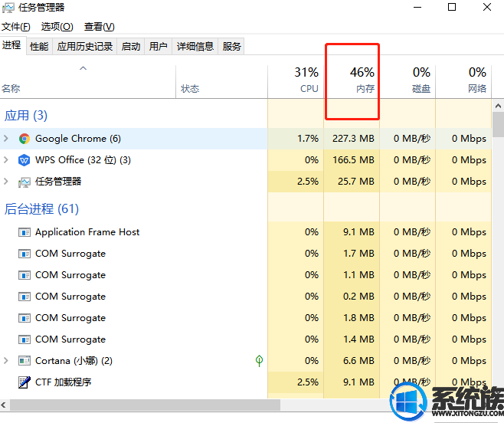Select the 应用 (3) group heading
This screenshot has width=504, height=423.
click(x=26, y=116)
